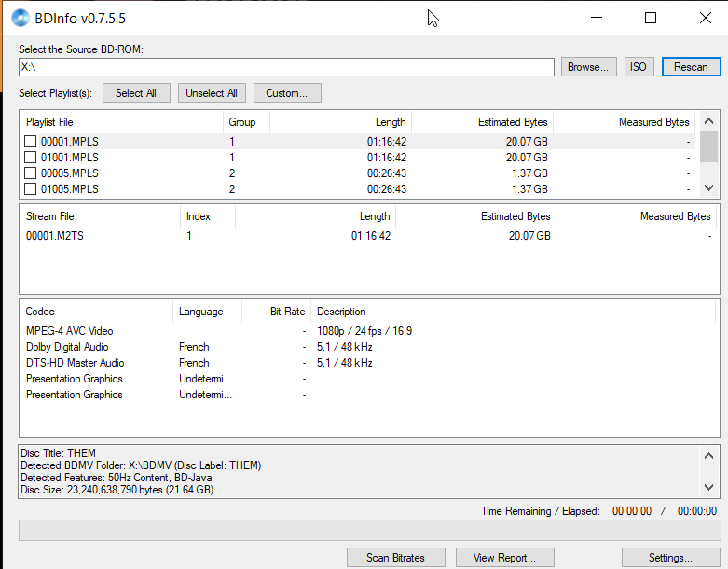Focus the source BD-ROM path field
This screenshot has width=728, height=569.
click(x=286, y=67)
